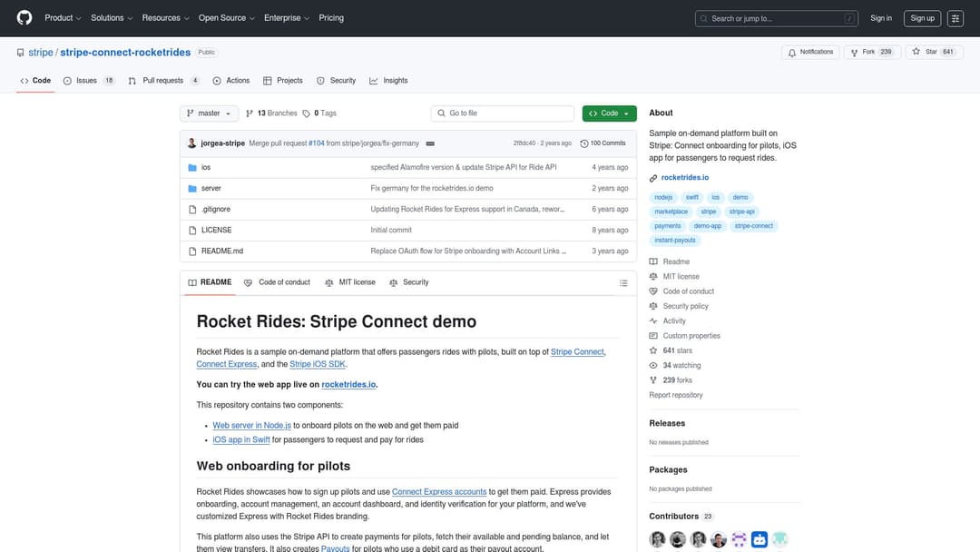
Task: Switch to the Issues tab
Action: tap(89, 81)
